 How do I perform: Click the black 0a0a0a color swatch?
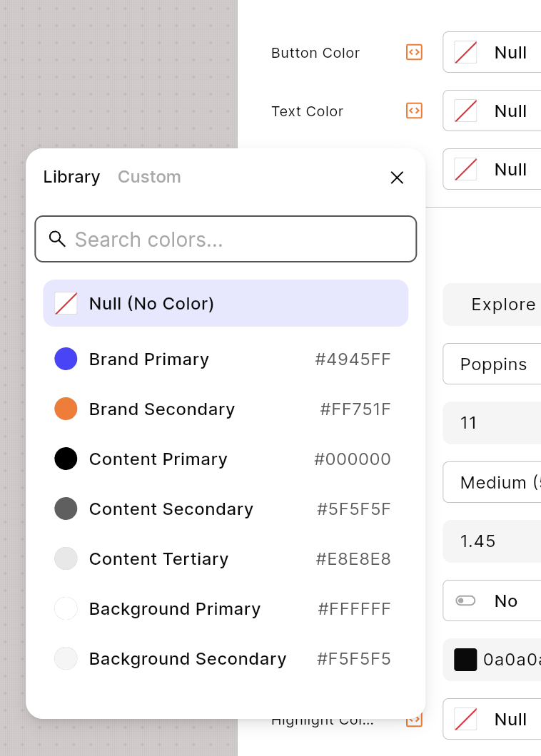click(x=465, y=660)
